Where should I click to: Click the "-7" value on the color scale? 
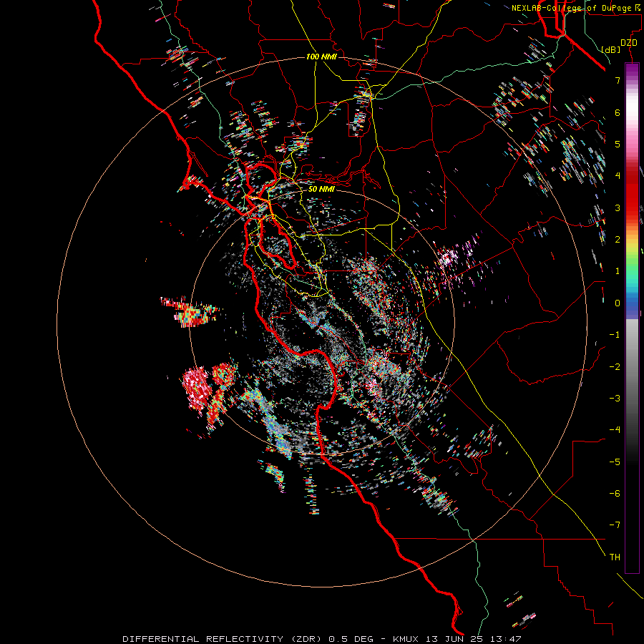coord(615,525)
